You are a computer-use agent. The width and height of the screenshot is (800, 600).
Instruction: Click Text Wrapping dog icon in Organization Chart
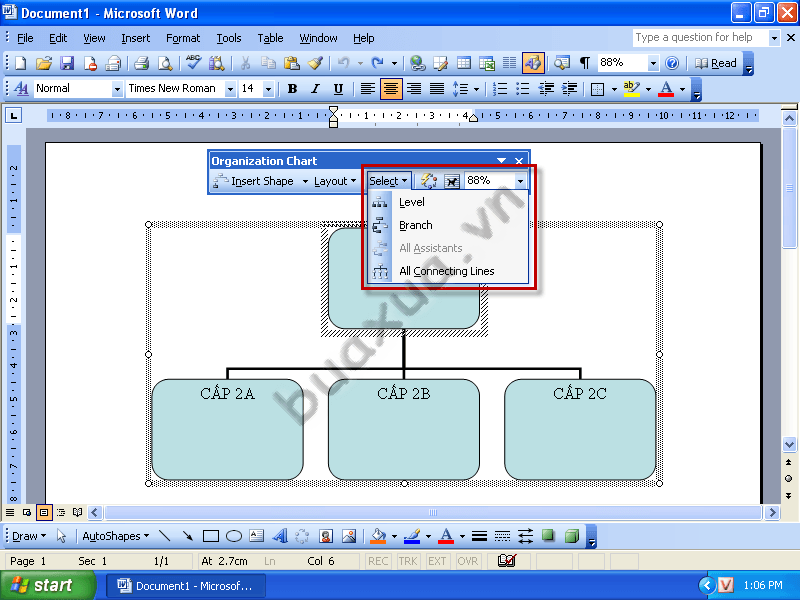point(452,181)
